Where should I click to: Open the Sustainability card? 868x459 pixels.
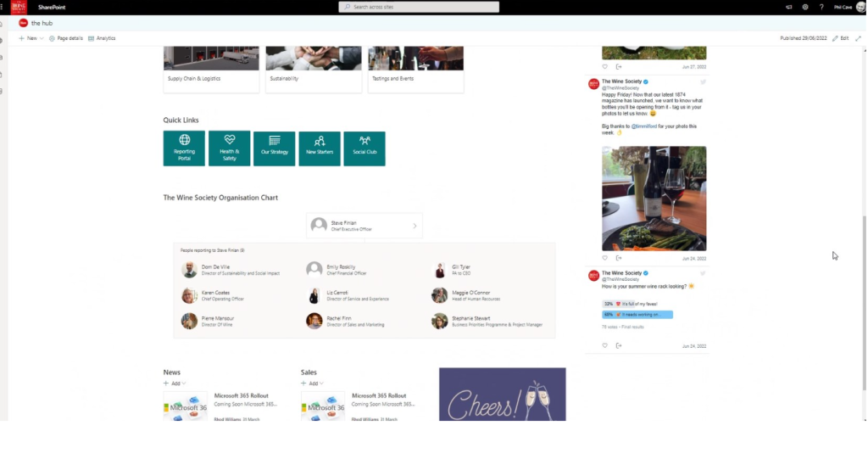314,70
